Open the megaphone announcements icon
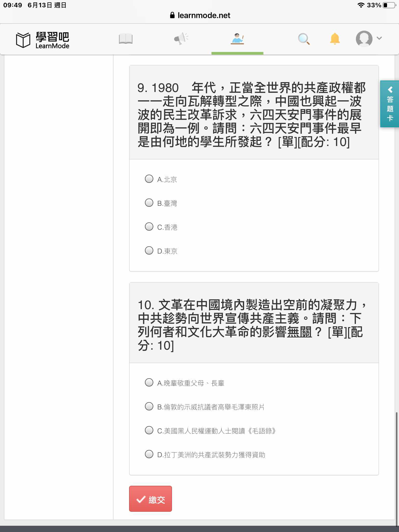The height and width of the screenshot is (532, 399). point(181,39)
